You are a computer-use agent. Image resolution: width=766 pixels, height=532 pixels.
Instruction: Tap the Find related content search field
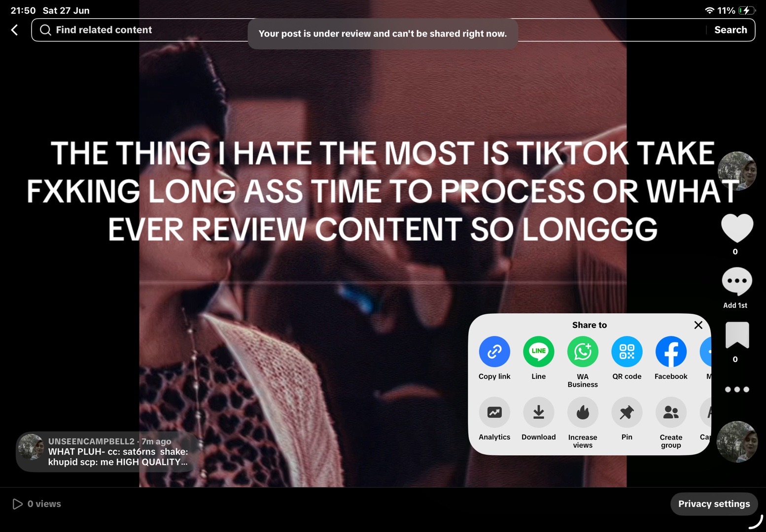coord(393,30)
